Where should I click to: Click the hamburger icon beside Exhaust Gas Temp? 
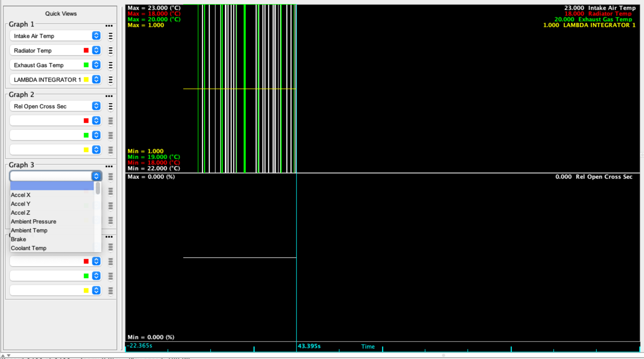pos(111,65)
